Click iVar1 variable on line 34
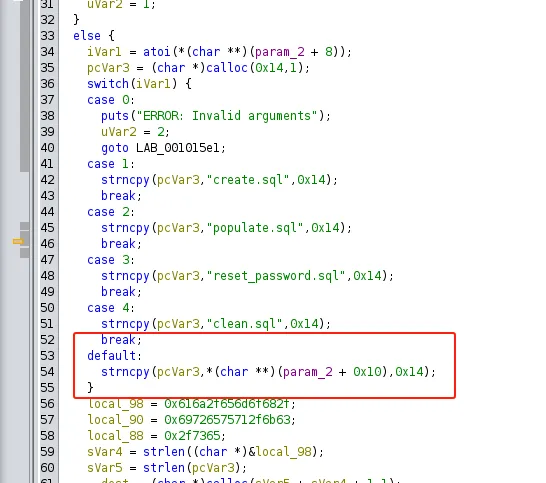Viewport: 546px width, 483px height. pyautogui.click(x=104, y=52)
